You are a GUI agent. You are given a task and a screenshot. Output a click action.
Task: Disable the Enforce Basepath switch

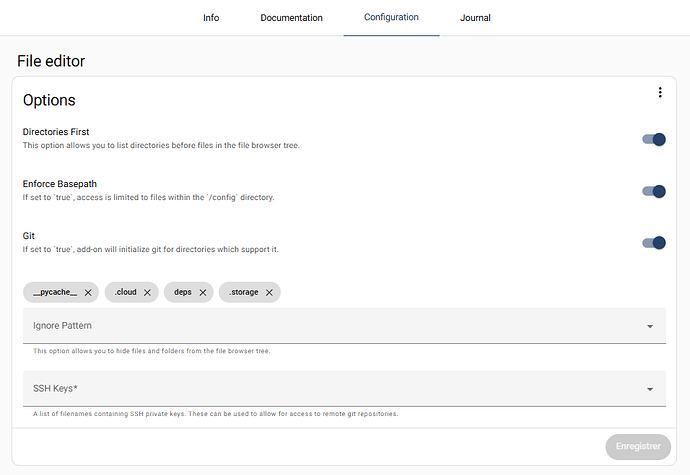[654, 191]
